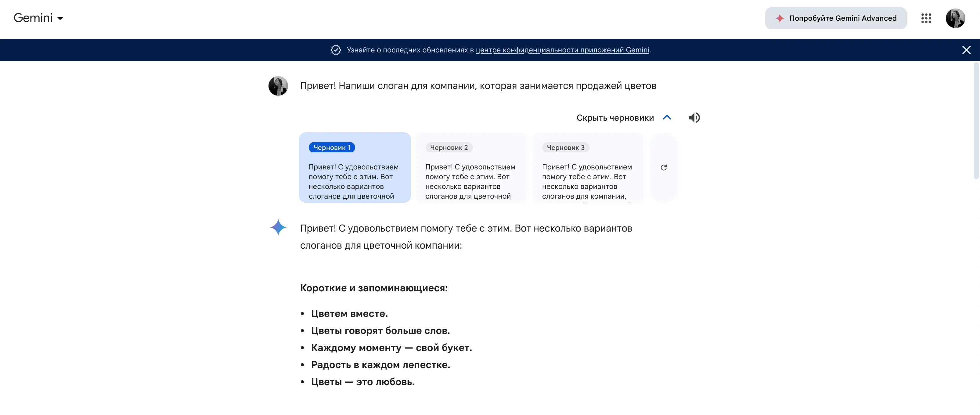Click Скрыть черновики to hide drafts
Viewport: 980px width, 415px height.
coord(615,118)
